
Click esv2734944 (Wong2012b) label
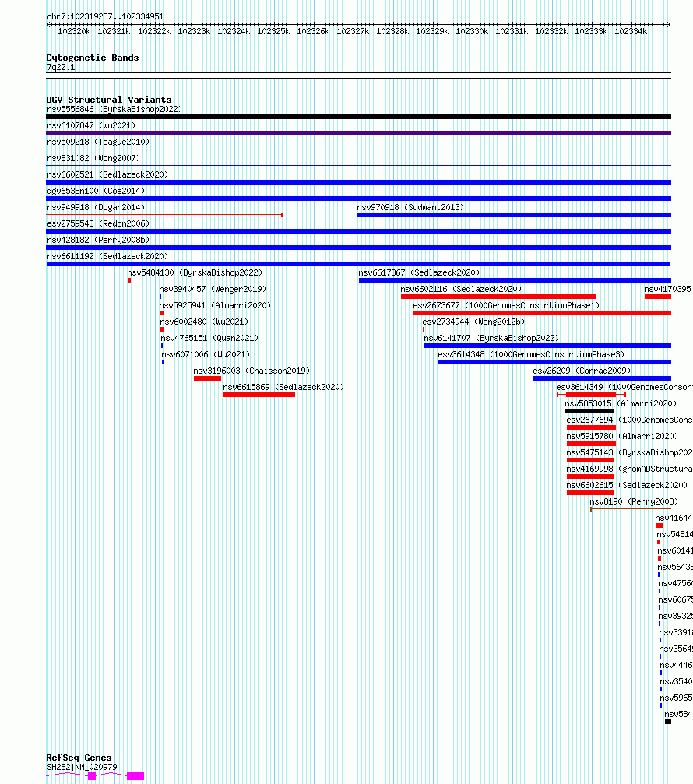(473, 322)
